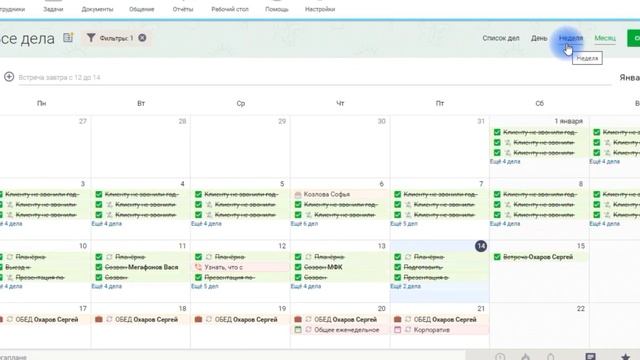Image resolution: width=640 pixels, height=360 pixels.
Task: Uncheck Созвон Мегафонов Вася checkbox
Action: pyautogui.click(x=99, y=267)
